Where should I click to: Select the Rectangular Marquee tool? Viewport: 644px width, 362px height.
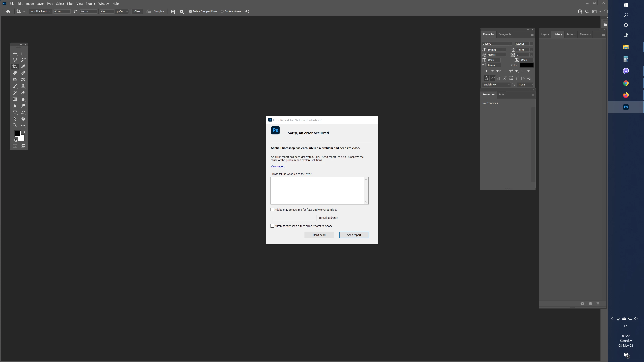pos(23,53)
